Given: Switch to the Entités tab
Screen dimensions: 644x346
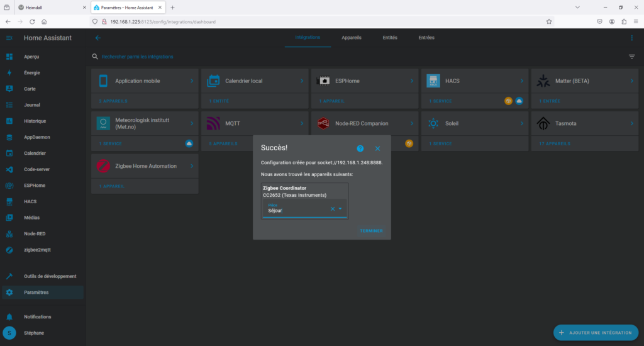Looking at the screenshot, I should point(390,37).
